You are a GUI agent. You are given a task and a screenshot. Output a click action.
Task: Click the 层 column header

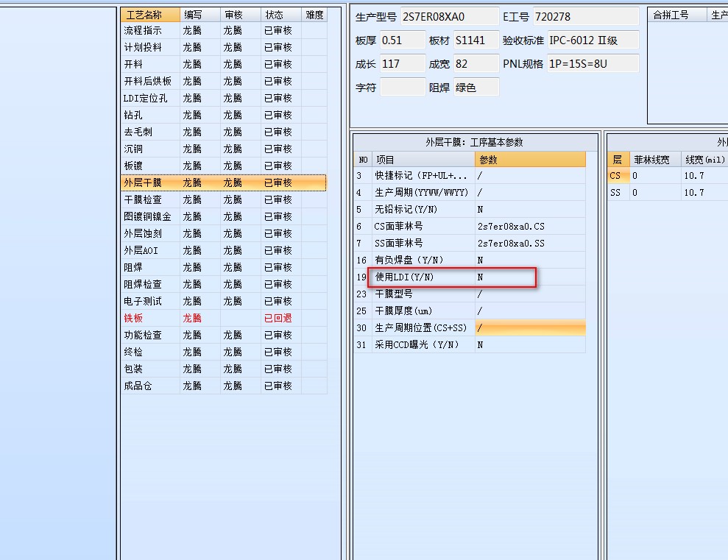point(618,160)
